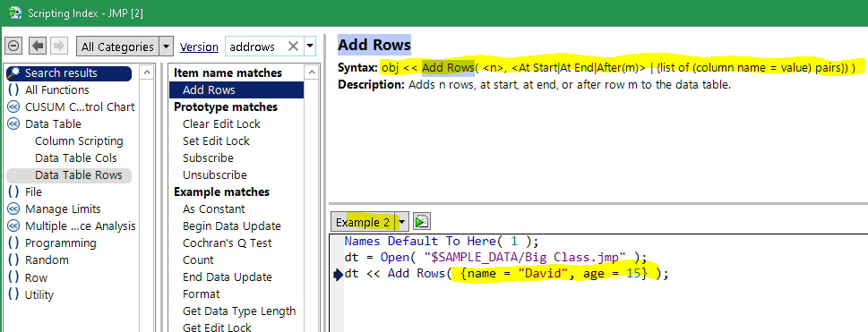The width and height of the screenshot is (868, 332).
Task: Select the Data Table category
Action: 53,124
